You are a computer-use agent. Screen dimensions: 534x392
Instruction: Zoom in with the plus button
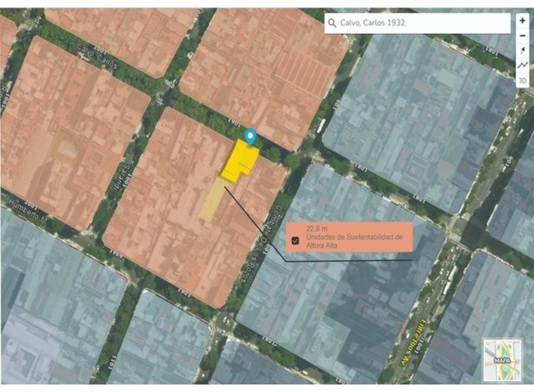click(x=522, y=21)
